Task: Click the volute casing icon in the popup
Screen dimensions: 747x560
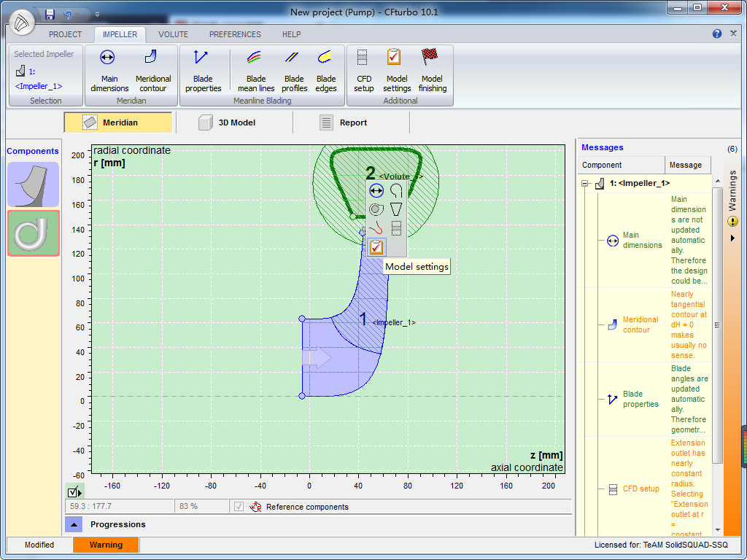Action: (x=376, y=209)
